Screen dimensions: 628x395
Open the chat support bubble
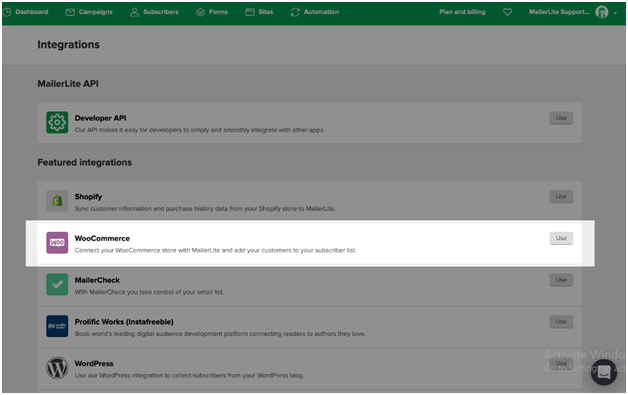pyautogui.click(x=604, y=372)
